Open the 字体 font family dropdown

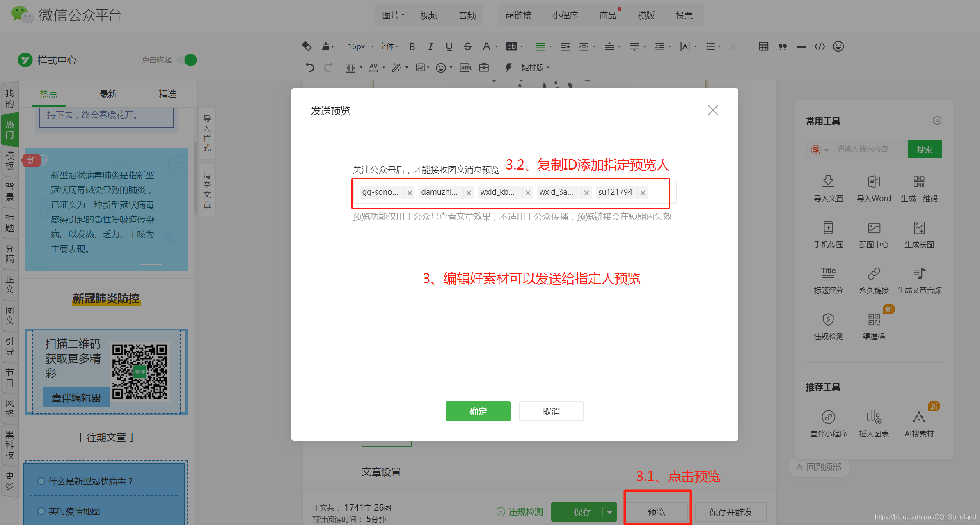click(389, 46)
